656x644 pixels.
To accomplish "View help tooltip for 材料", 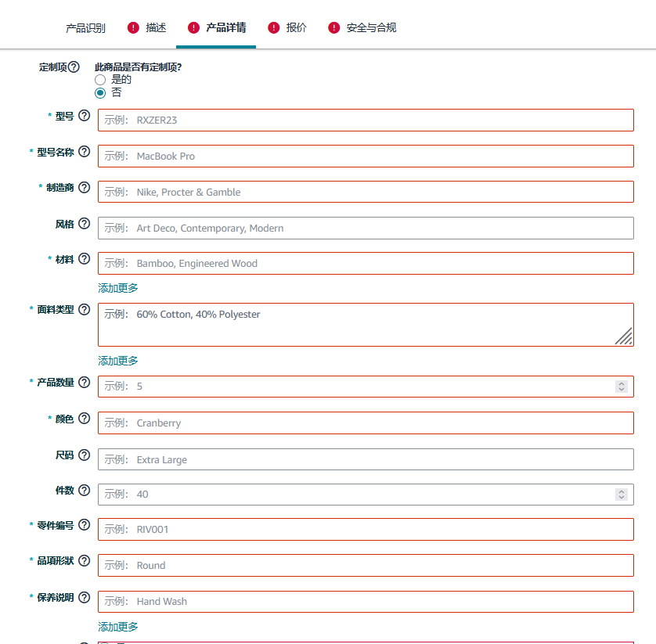I will click(x=84, y=258).
